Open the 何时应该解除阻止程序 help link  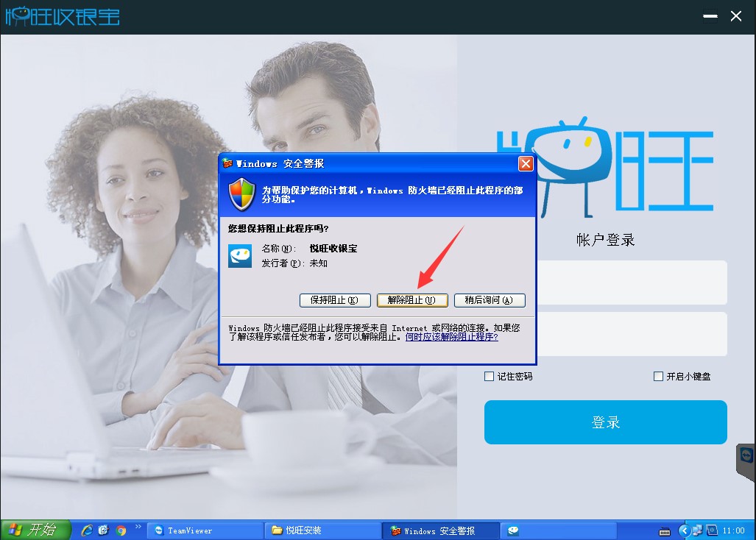pos(451,337)
